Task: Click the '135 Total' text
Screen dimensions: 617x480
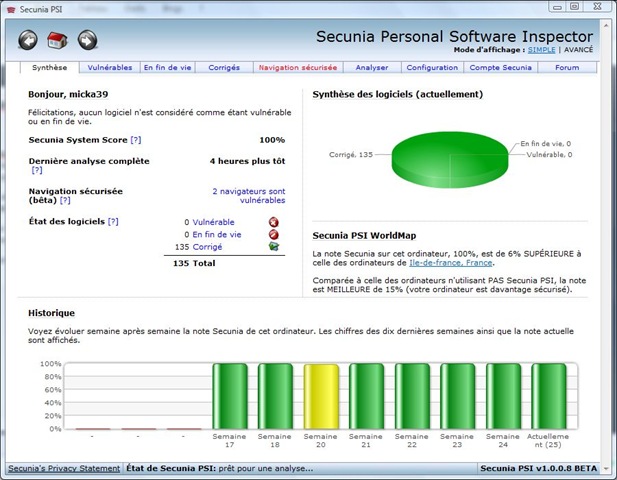Action: [x=194, y=263]
